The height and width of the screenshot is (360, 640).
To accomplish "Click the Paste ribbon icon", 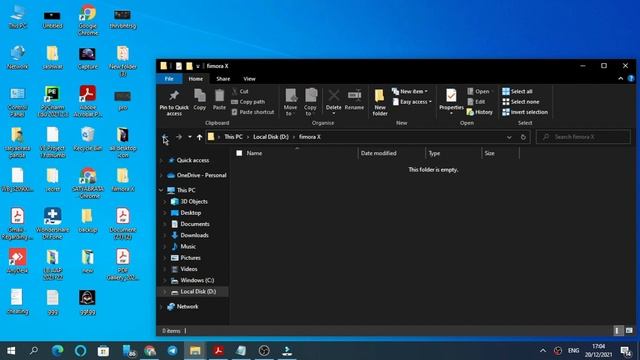I will tap(219, 100).
